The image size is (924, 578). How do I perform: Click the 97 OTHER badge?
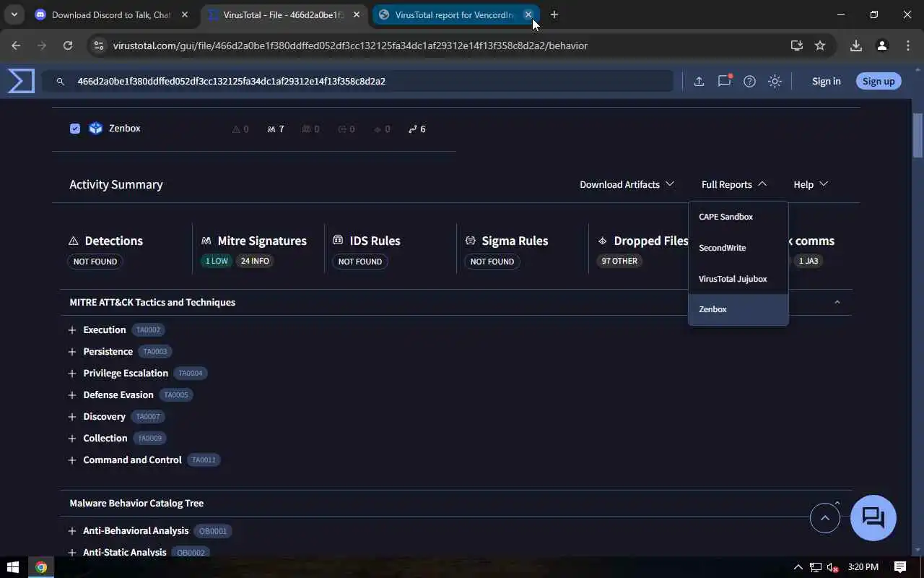[620, 261]
